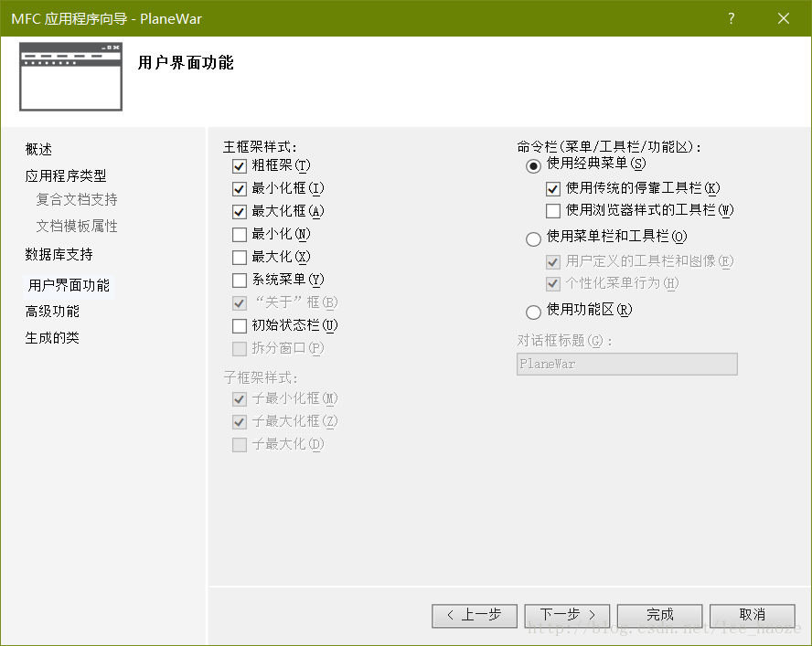Click the greyed 子最小化框(M) checkbox
The image size is (812, 646).
pyautogui.click(x=240, y=399)
